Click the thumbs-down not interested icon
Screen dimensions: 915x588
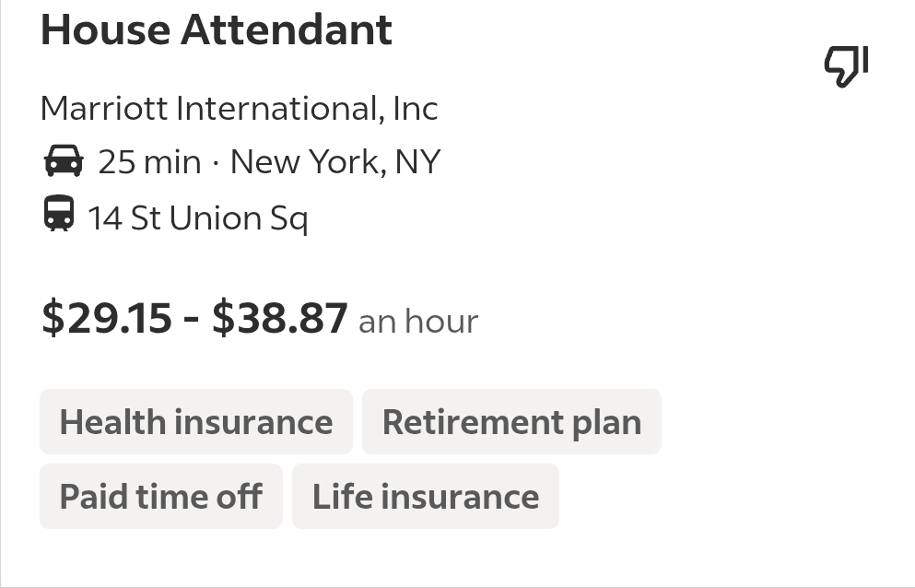(x=846, y=66)
